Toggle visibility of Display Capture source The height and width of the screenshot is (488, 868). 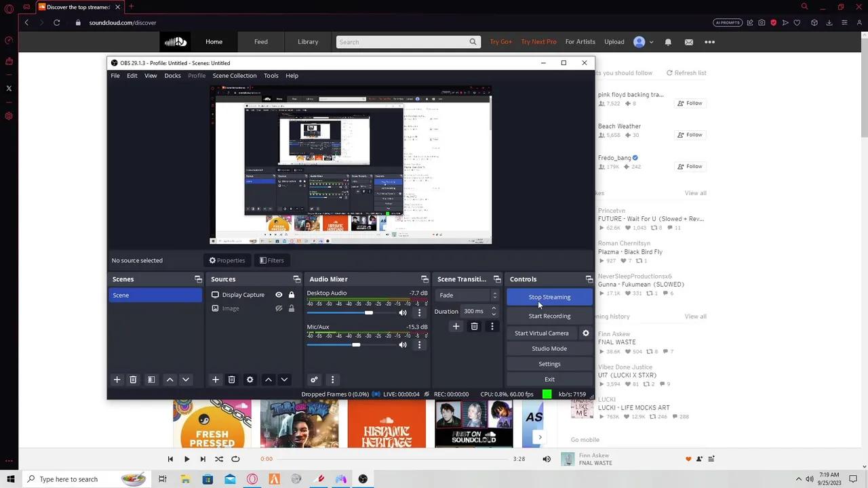click(x=279, y=295)
